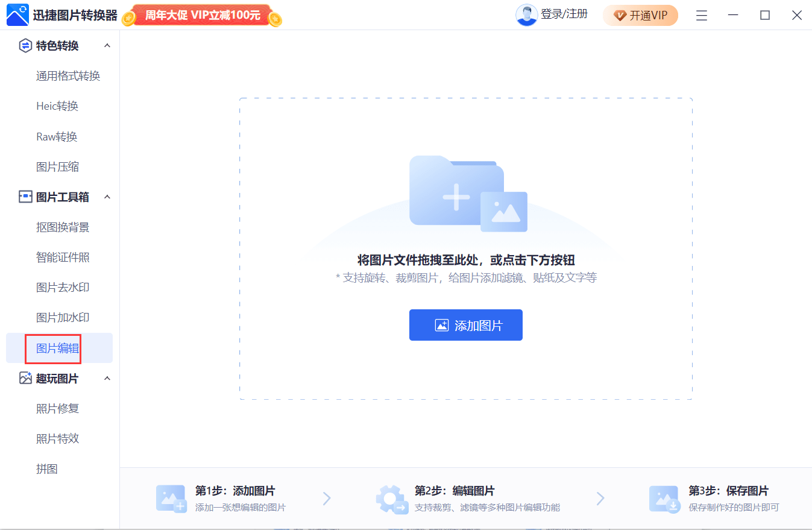The width and height of the screenshot is (812, 530).
Task: Click 登录/注册 to sign in
Action: [x=564, y=14]
